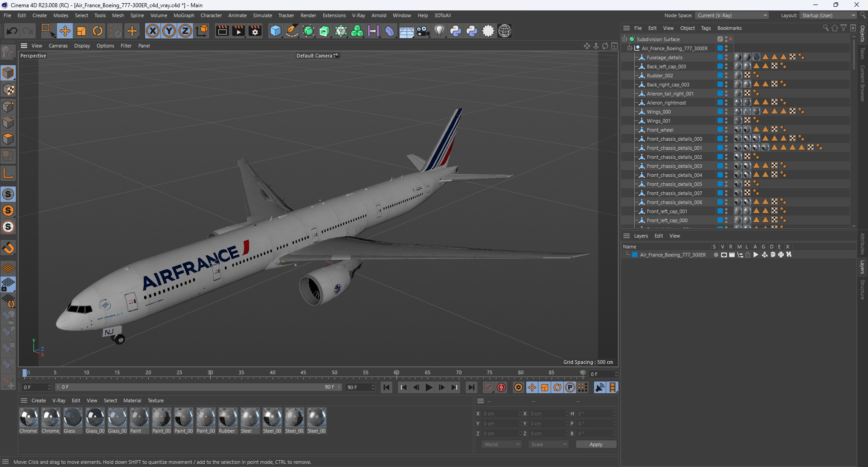The width and height of the screenshot is (868, 467).
Task: Add a Cube primitive object
Action: (x=275, y=31)
